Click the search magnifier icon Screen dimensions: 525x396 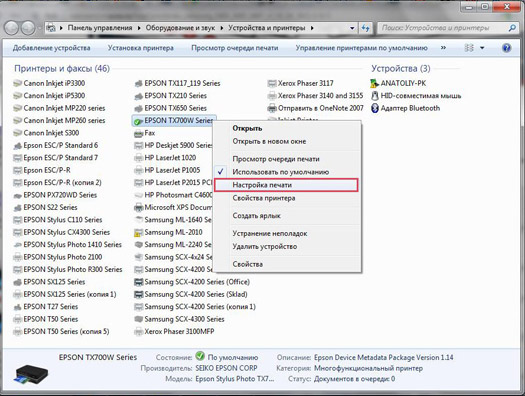512,28
